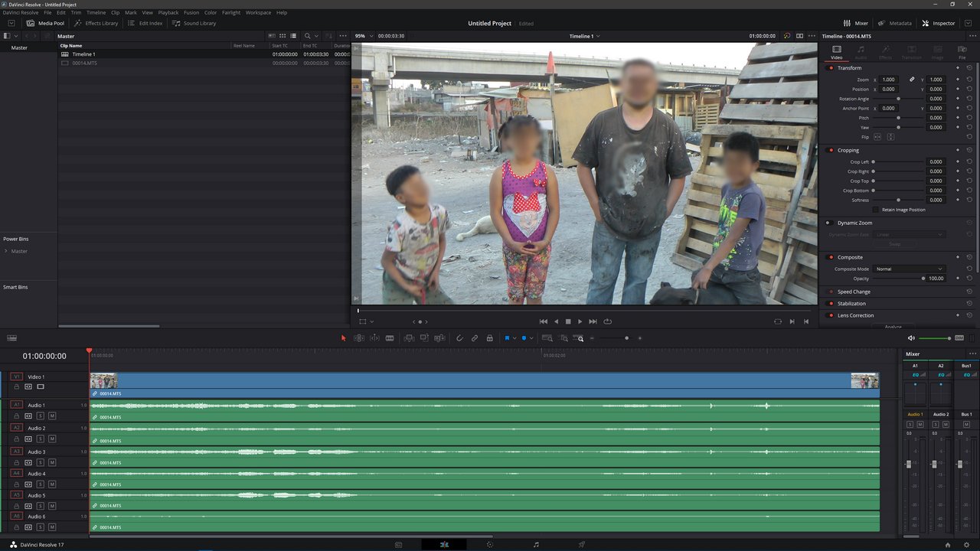Image resolution: width=980 pixels, height=551 pixels.
Task: Open the flag color dropdown arrow
Action: click(514, 337)
